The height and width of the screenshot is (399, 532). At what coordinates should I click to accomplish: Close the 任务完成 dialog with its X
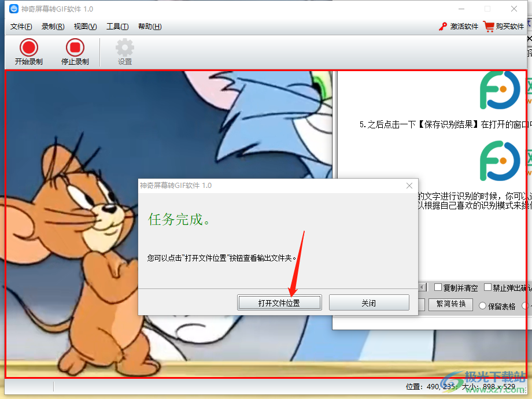409,186
